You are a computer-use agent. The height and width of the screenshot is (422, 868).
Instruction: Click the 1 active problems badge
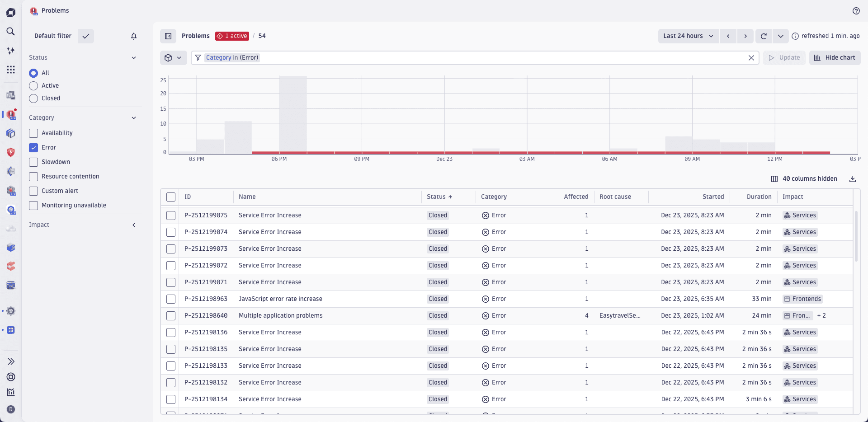(x=232, y=36)
